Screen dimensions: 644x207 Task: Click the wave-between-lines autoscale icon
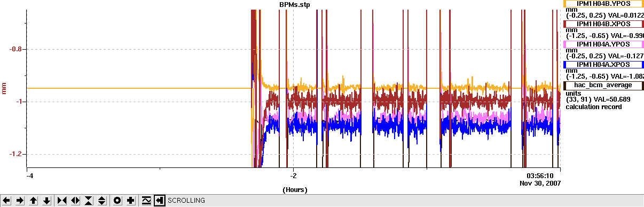coord(146,201)
